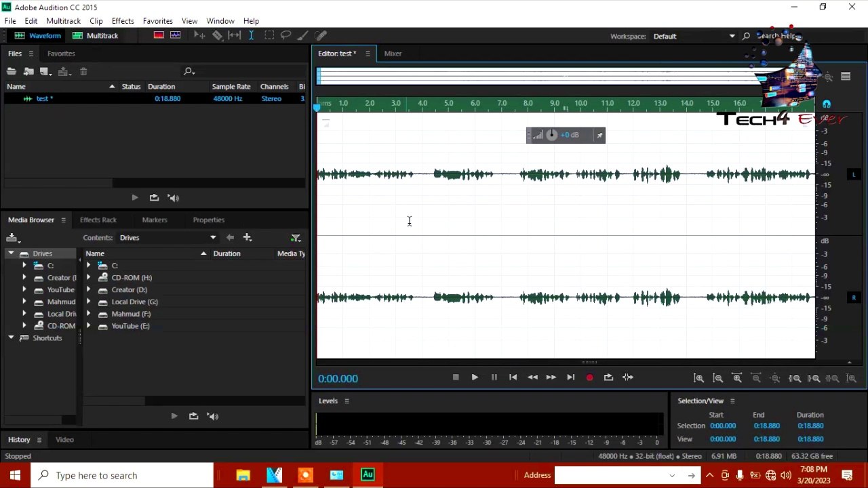Move playhead to previous
This screenshot has width=868, height=488.
point(513,378)
